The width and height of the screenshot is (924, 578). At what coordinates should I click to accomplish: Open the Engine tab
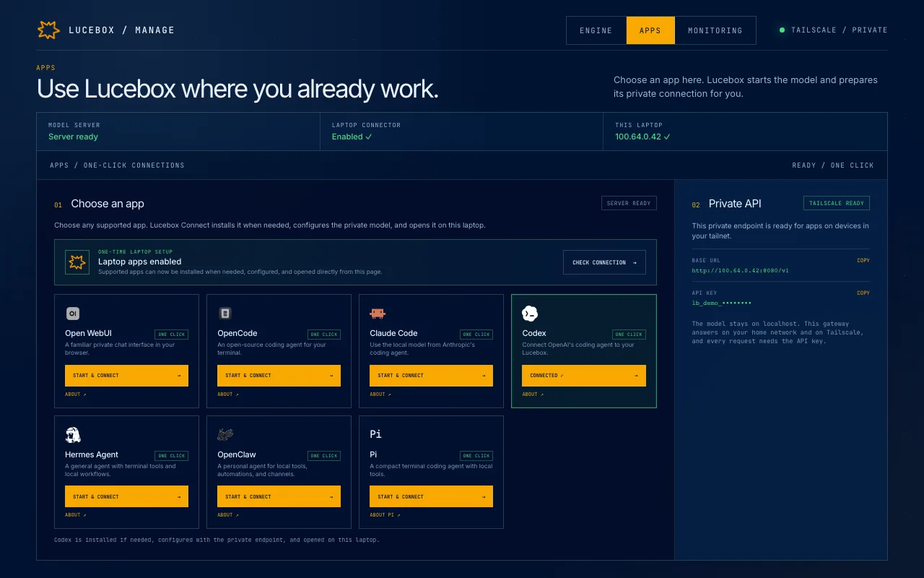596,30
